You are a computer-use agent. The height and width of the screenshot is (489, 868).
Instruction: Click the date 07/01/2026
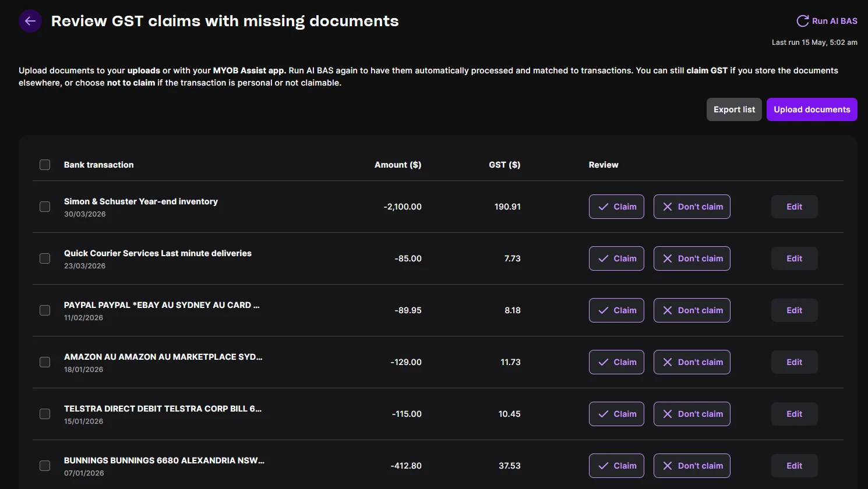84,473
